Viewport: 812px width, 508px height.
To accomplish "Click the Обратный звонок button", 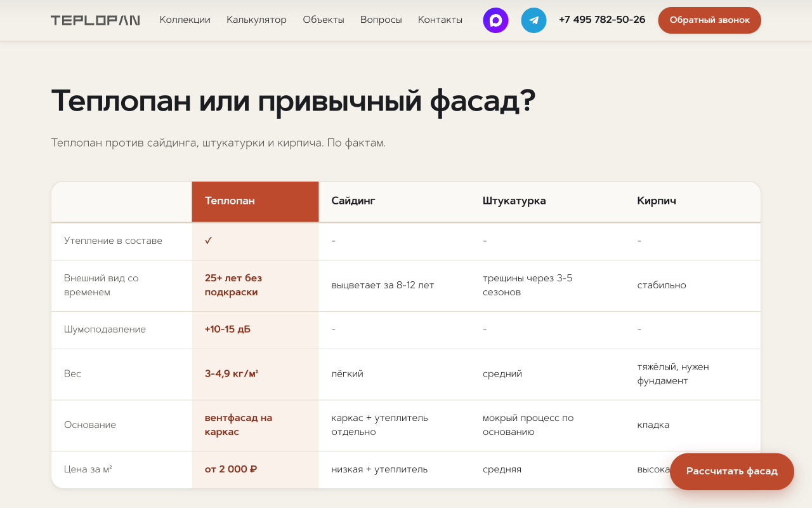I will (709, 20).
